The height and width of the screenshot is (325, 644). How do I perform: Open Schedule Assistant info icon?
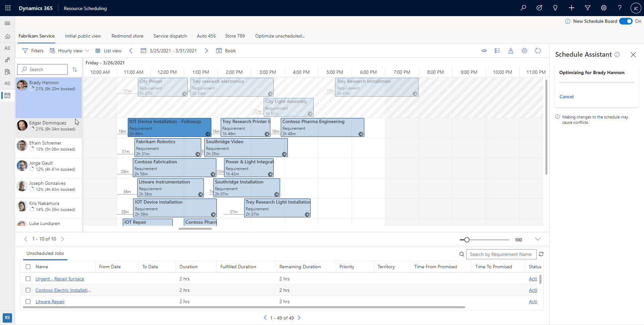click(x=617, y=54)
